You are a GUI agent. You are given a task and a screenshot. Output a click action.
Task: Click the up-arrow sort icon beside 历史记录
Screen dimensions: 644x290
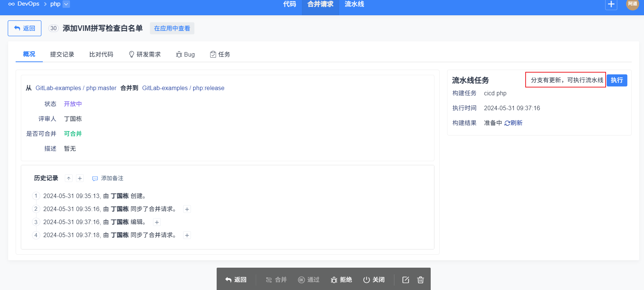[x=68, y=178]
